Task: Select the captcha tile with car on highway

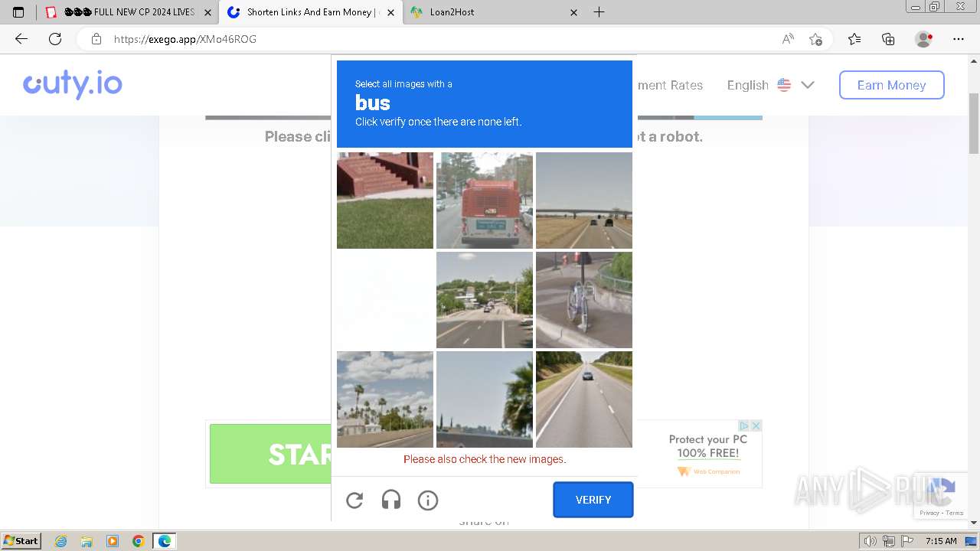Action: click(584, 399)
